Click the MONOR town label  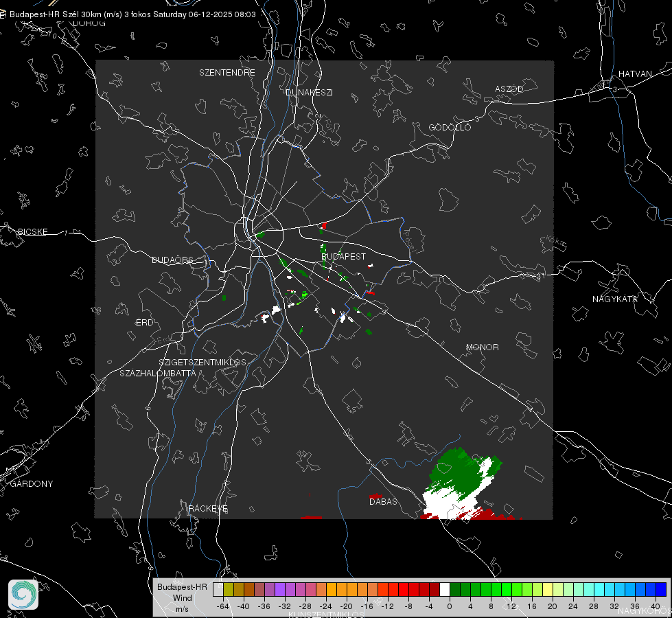482,347
